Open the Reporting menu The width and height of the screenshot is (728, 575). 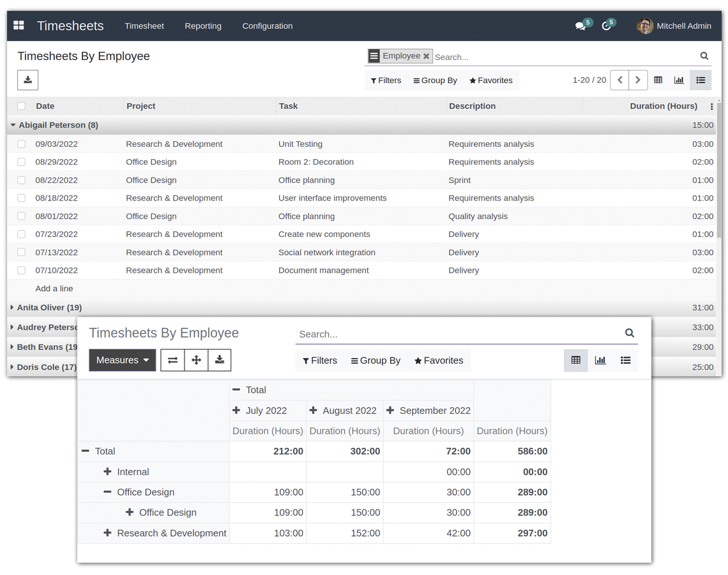click(x=203, y=26)
